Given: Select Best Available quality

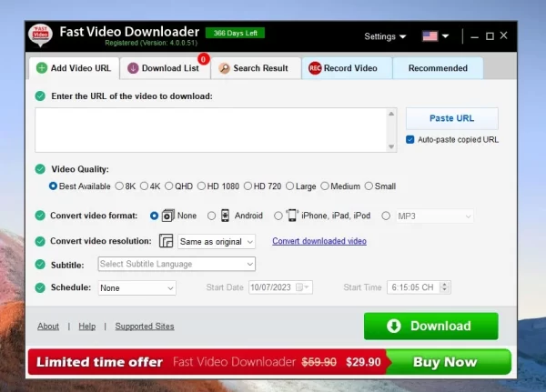Looking at the screenshot, I should point(53,186).
